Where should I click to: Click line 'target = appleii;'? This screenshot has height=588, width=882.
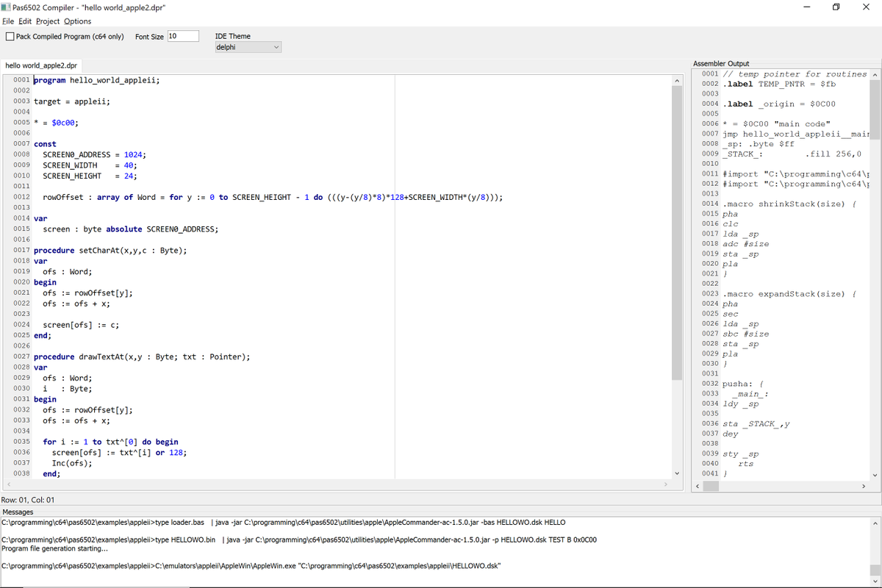click(x=72, y=101)
